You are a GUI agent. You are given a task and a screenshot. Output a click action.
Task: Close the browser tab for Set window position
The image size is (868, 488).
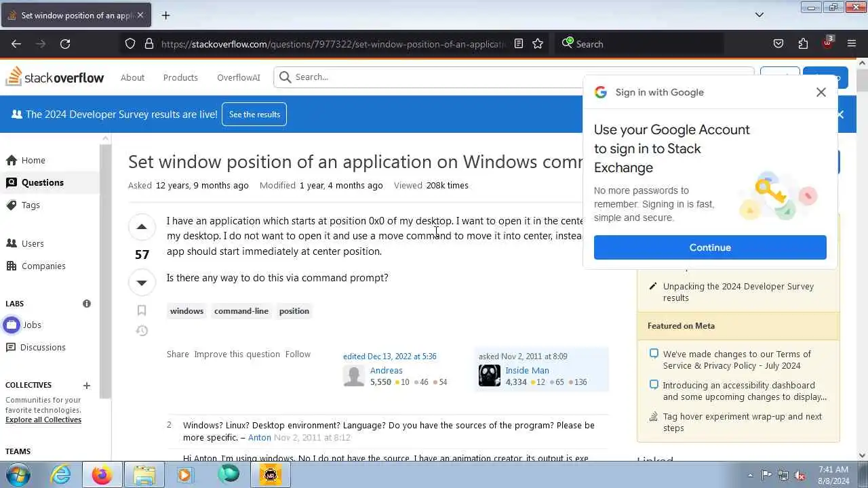coord(140,15)
